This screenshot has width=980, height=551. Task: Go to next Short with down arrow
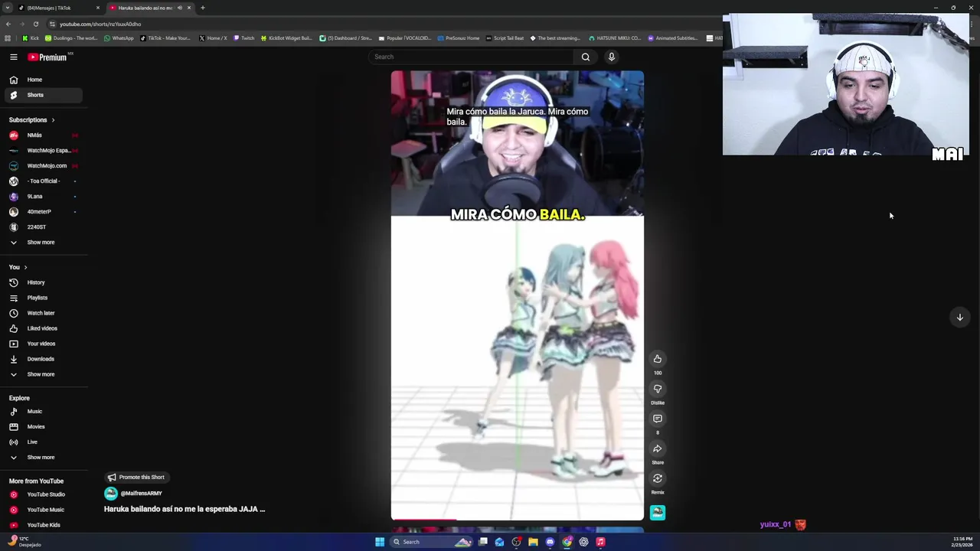point(960,317)
